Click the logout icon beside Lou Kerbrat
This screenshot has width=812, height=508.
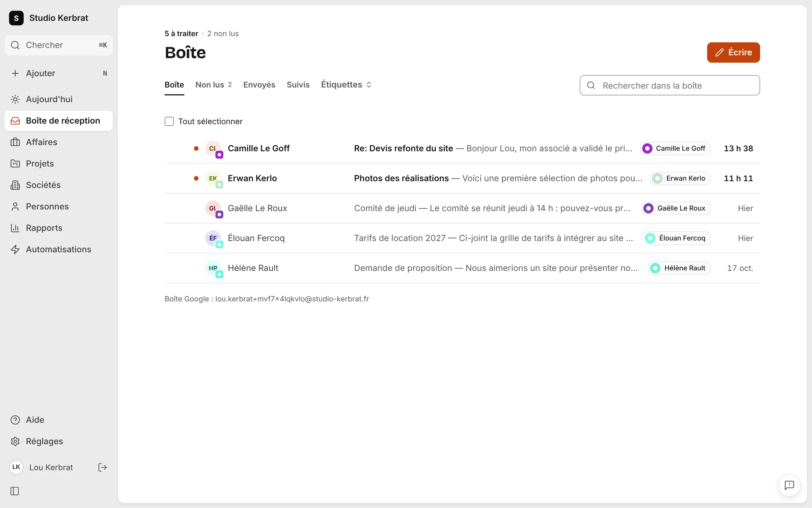click(102, 467)
